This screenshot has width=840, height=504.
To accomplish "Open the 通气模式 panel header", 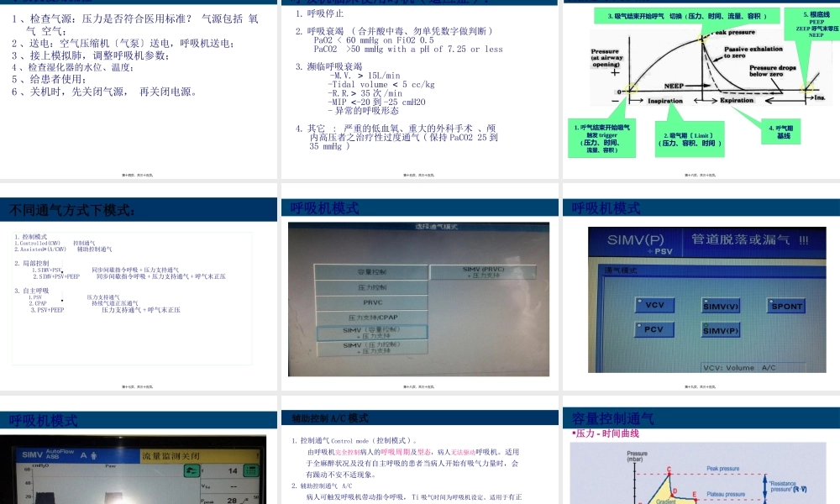I will [622, 270].
